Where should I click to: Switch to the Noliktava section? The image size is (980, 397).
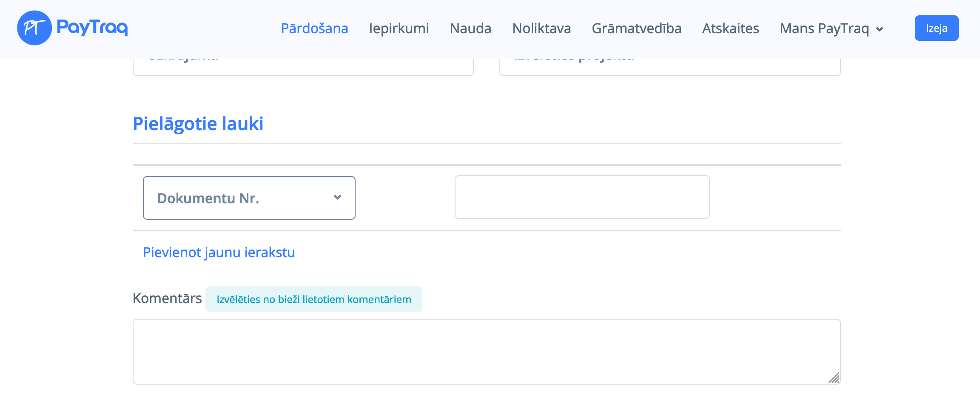tap(541, 28)
